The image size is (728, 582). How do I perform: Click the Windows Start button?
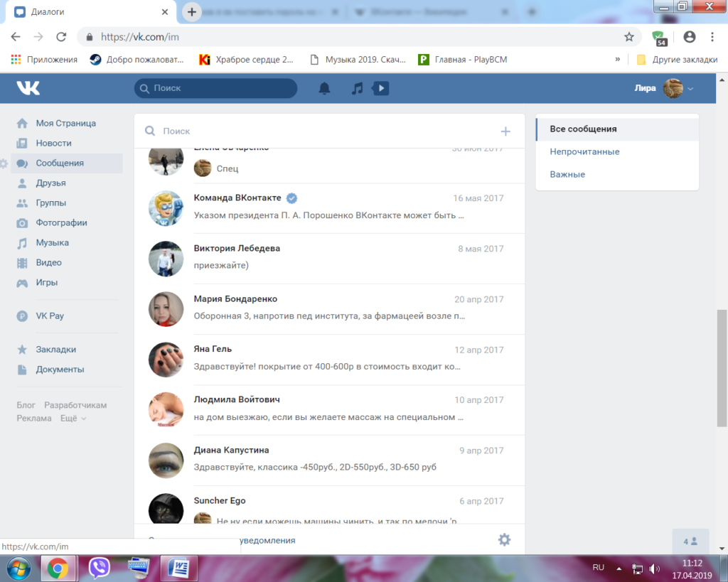18,568
